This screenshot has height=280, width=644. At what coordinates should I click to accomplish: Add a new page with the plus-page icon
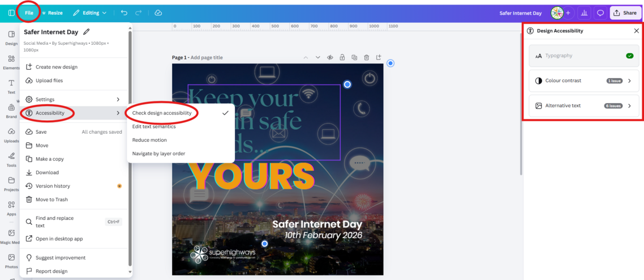379,57
